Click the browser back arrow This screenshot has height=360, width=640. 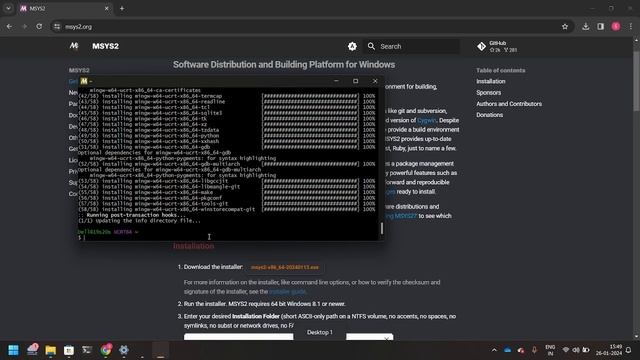click(9, 27)
